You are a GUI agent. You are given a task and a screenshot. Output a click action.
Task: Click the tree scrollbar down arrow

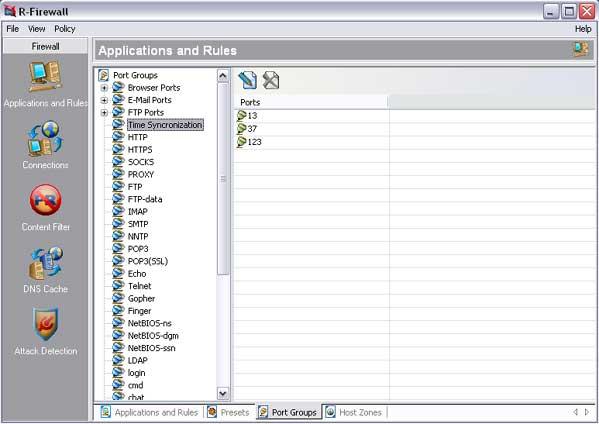tap(223, 393)
